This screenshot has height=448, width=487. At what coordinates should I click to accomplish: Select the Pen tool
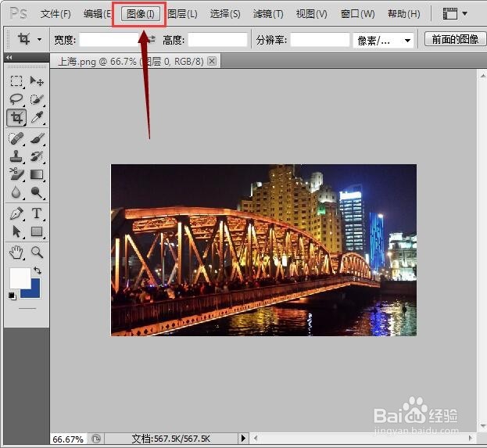coord(16,213)
